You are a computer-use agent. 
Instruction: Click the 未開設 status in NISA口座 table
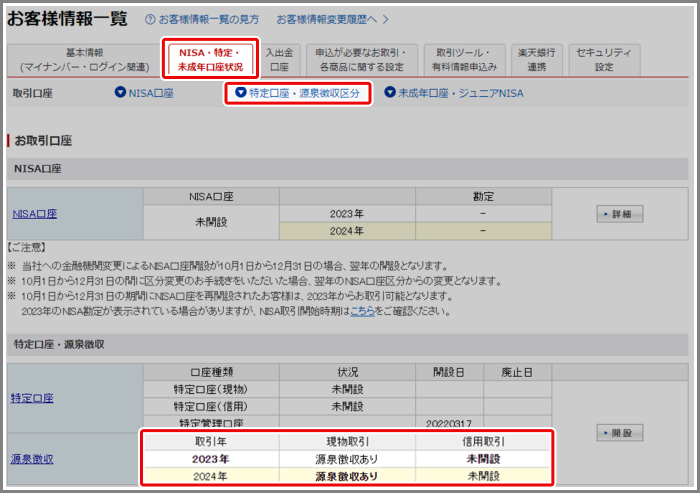(x=211, y=222)
